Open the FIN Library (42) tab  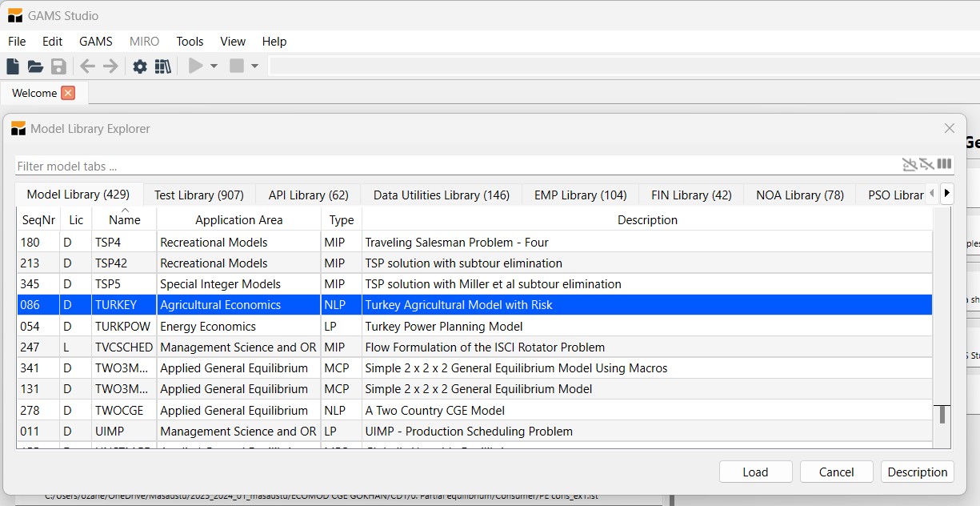[x=691, y=195]
